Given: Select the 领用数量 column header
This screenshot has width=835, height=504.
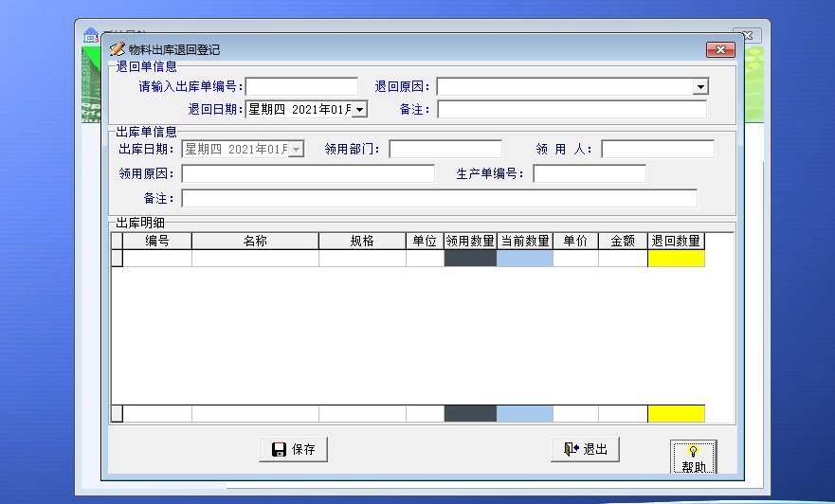Looking at the screenshot, I should pyautogui.click(x=470, y=241).
